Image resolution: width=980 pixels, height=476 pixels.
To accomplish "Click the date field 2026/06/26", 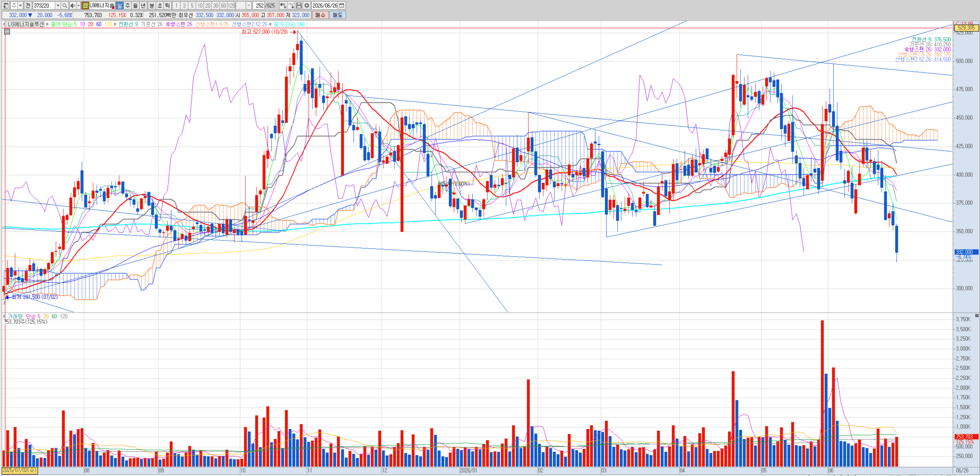I will coord(325,5).
